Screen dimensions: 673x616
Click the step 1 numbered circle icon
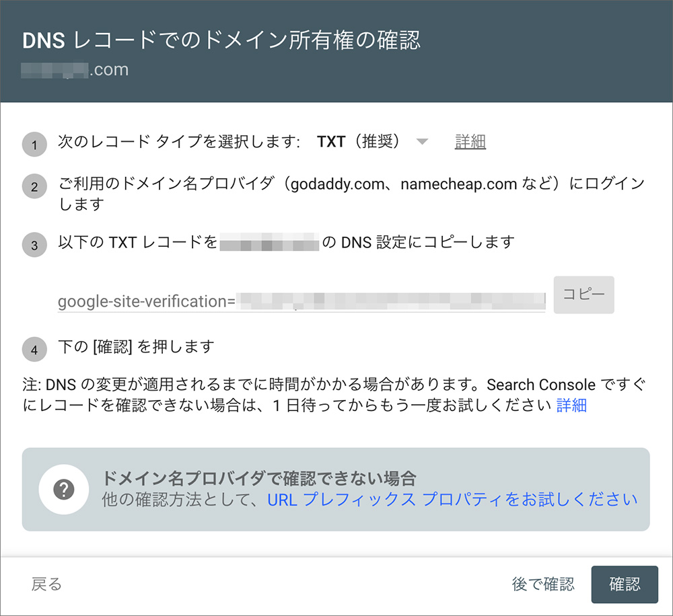(34, 144)
